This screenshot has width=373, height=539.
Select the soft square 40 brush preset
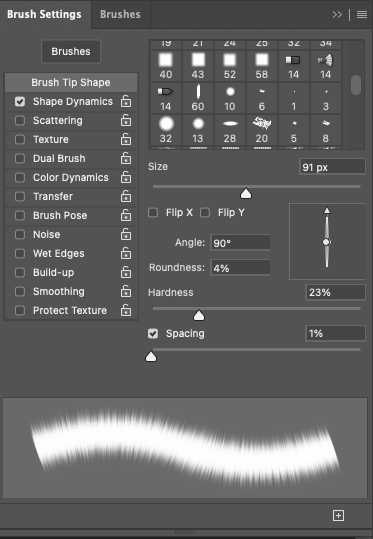[x=166, y=66]
